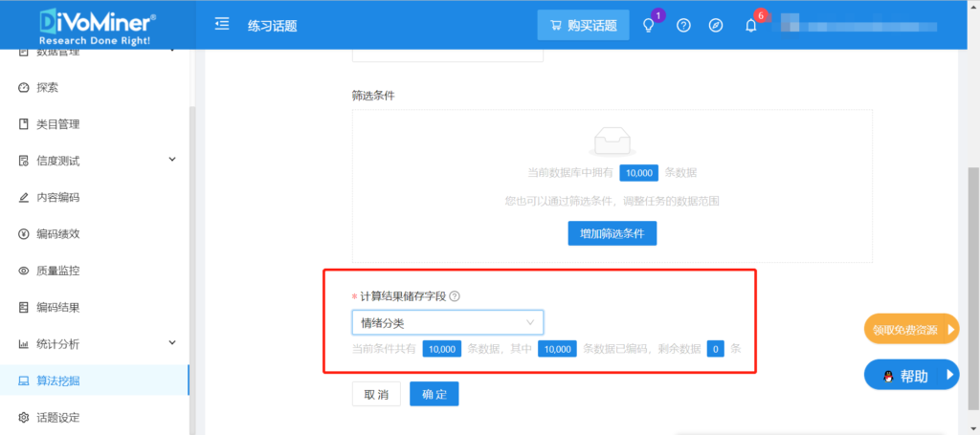Click the 增加筛选条件 button
Viewport: 980px width, 435px height.
(x=612, y=233)
